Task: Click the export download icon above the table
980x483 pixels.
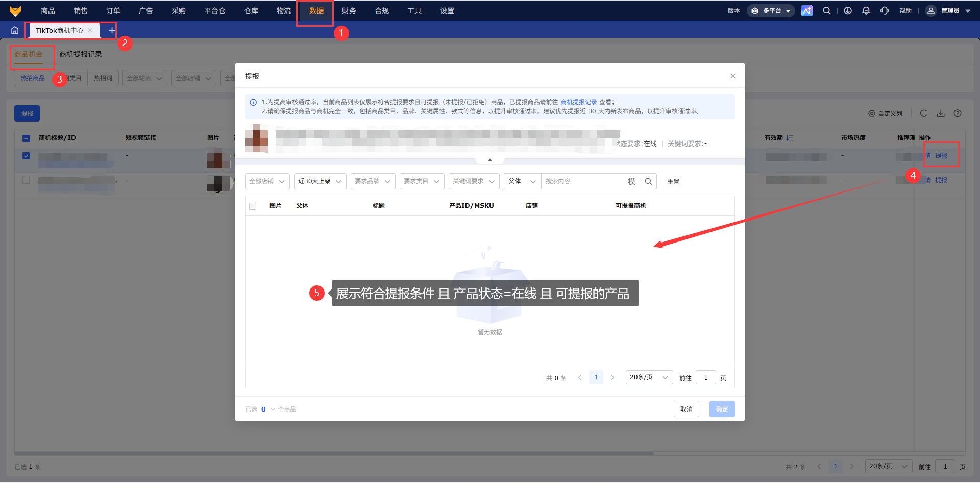Action: (941, 113)
